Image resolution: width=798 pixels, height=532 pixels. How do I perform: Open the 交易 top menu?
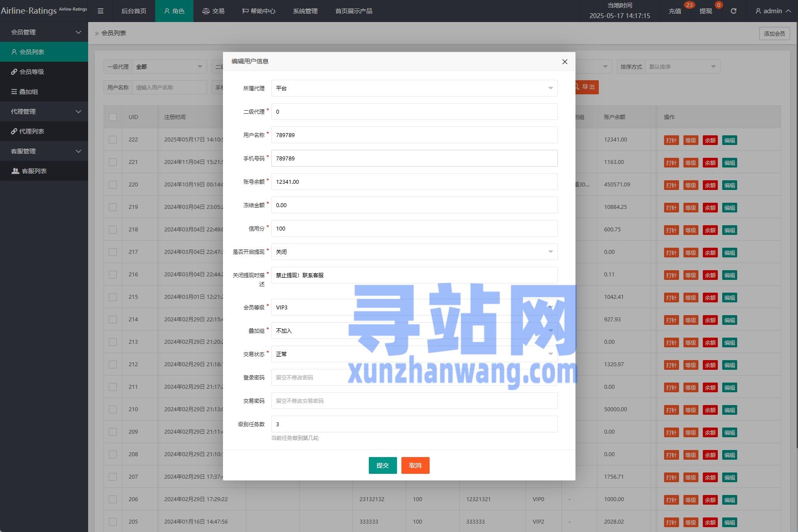coord(213,11)
